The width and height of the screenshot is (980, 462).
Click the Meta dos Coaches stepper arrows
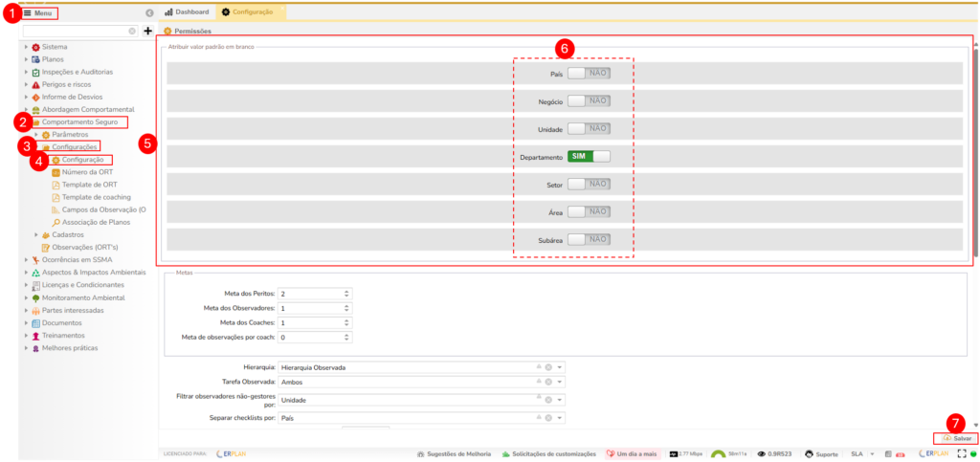(346, 322)
